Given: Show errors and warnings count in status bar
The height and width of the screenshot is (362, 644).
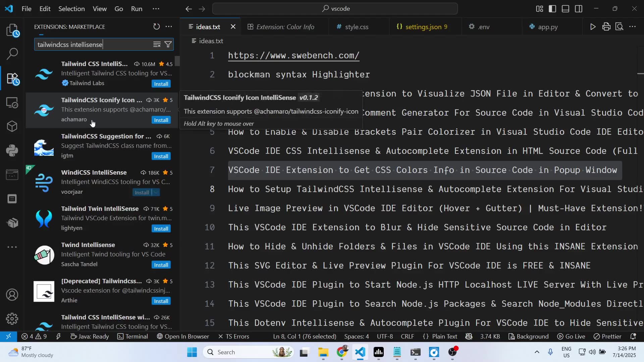Looking at the screenshot, I should click(34, 337).
